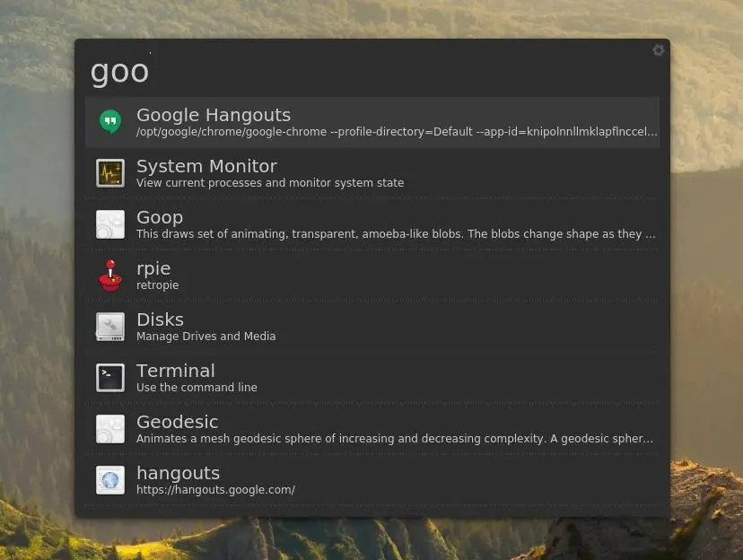Click the Google Hangouts green chat icon
This screenshot has width=743, height=560.
[x=110, y=122]
